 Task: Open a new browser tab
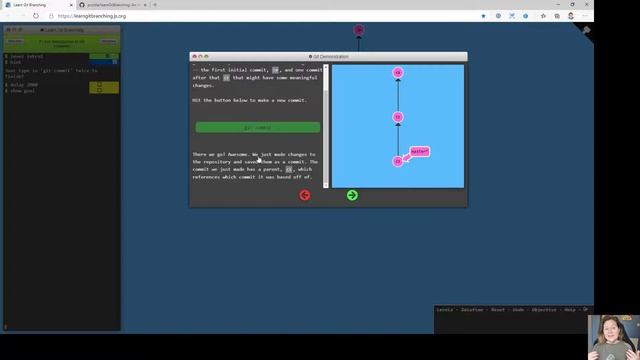(x=155, y=5)
